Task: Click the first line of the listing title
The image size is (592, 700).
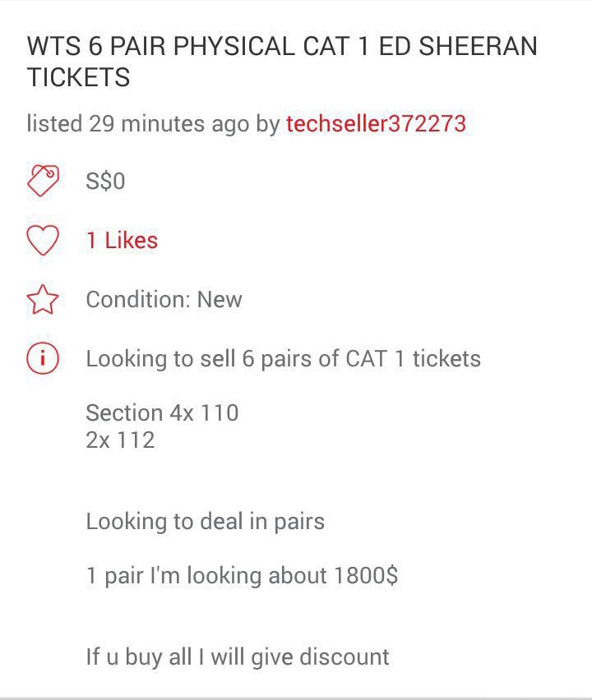Action: [281, 46]
